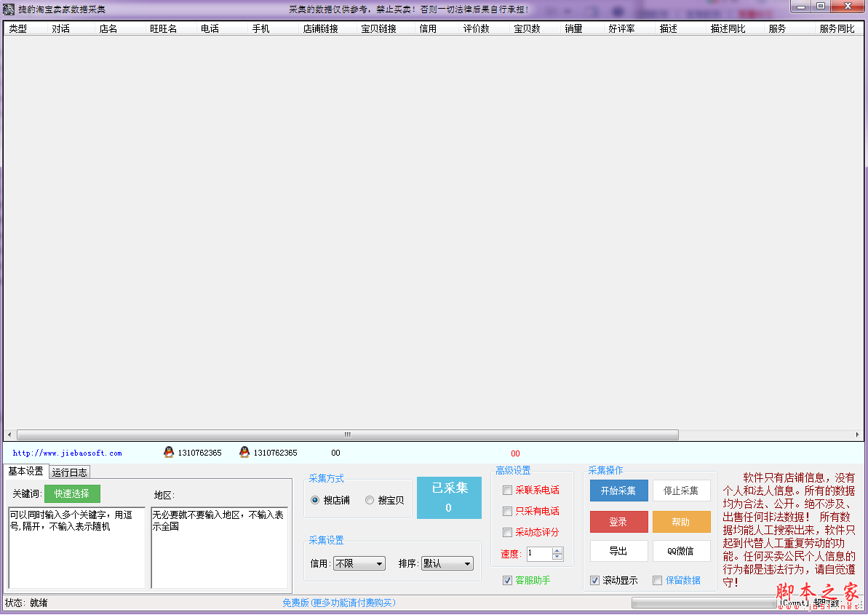The height and width of the screenshot is (615, 868).
Task: Click the table's scroll right arrow
Action: (x=857, y=435)
